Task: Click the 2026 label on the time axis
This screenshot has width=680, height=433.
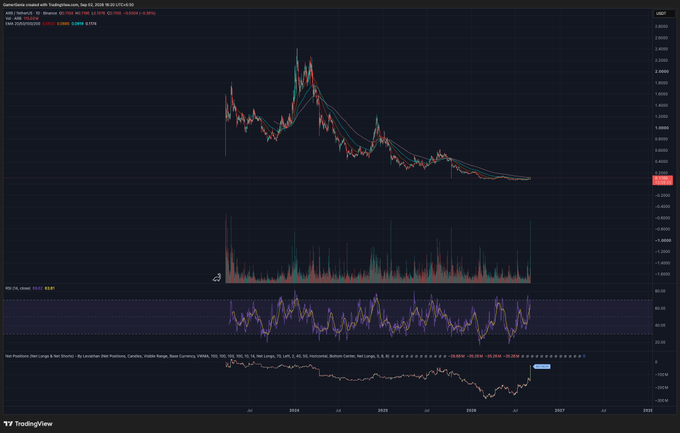Action: [x=471, y=410]
